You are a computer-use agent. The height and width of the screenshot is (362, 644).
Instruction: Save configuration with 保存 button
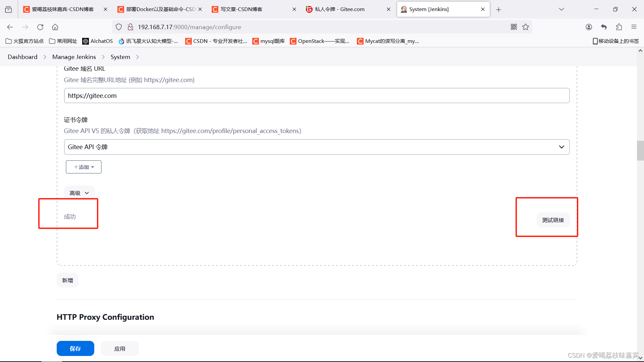75,349
